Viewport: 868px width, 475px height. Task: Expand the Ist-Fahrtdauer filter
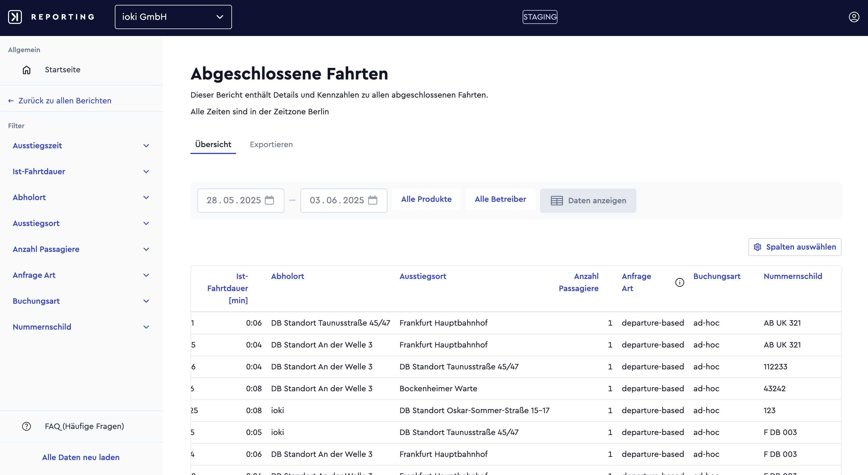[81, 172]
